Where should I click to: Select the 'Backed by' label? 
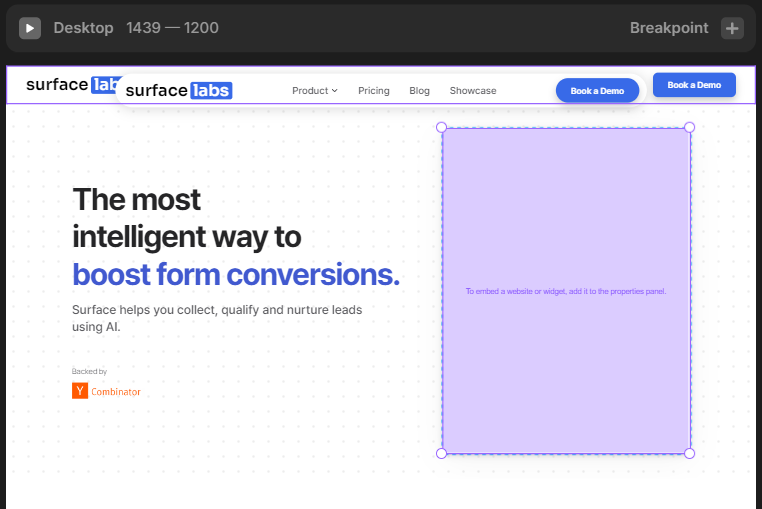coord(89,371)
